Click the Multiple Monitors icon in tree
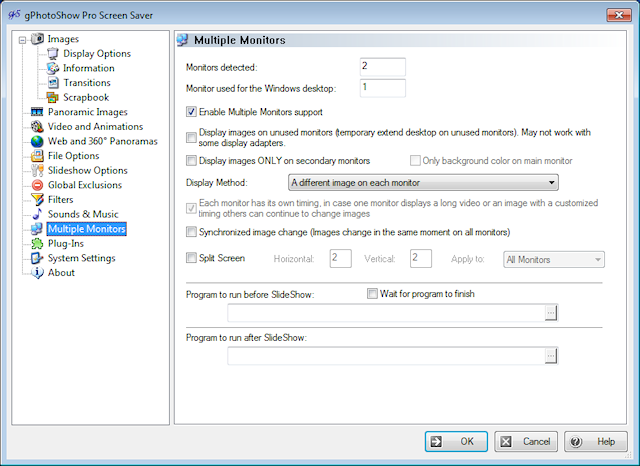This screenshot has height=466, width=640. pos(37,229)
